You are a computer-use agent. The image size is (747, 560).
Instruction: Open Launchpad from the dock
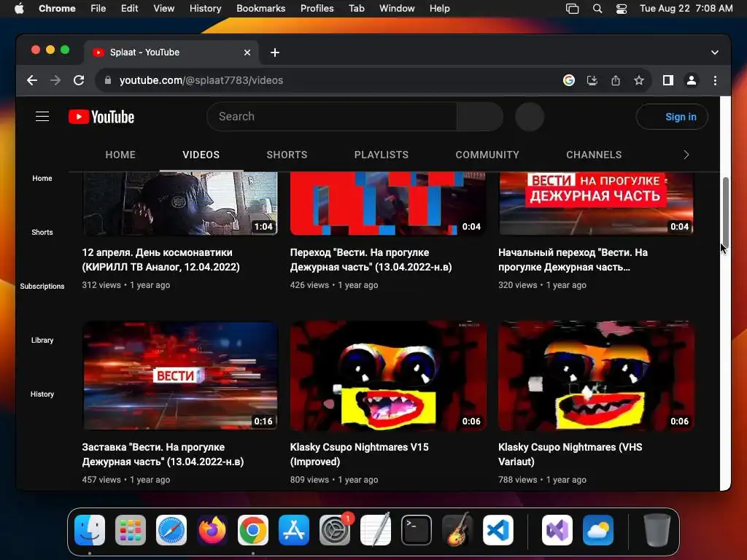coord(131,530)
